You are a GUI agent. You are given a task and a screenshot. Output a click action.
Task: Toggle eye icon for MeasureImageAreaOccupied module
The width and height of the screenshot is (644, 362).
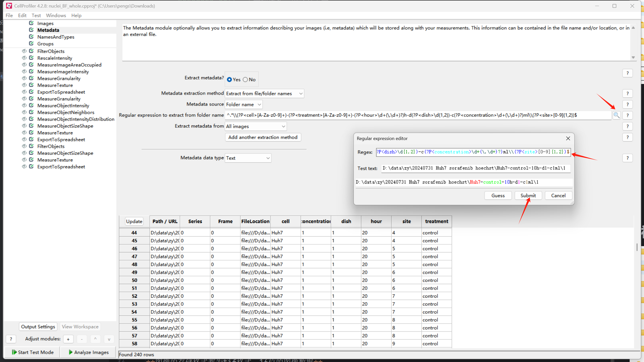pos(24,65)
